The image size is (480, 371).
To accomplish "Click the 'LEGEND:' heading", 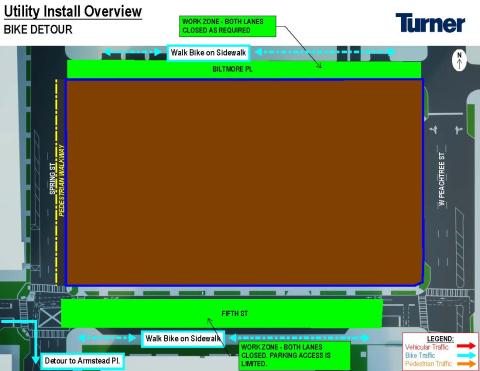I will 440,339.
